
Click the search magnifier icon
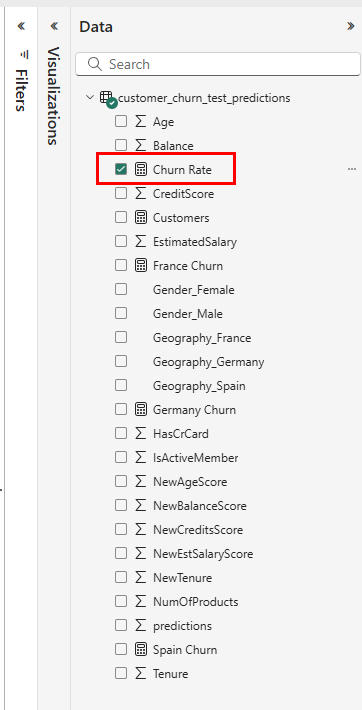pyautogui.click(x=95, y=64)
